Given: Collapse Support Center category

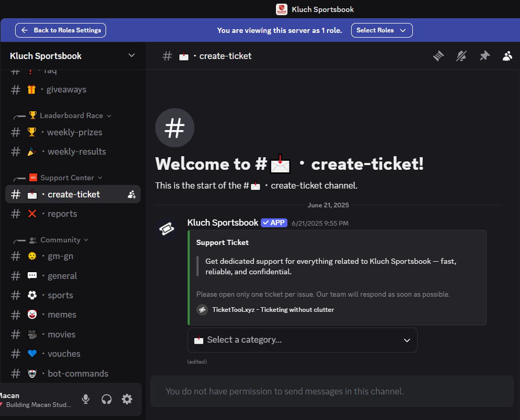Looking at the screenshot, I should (67, 178).
